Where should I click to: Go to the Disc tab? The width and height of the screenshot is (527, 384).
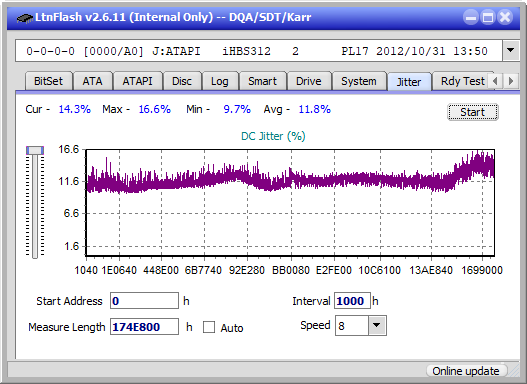(182, 81)
